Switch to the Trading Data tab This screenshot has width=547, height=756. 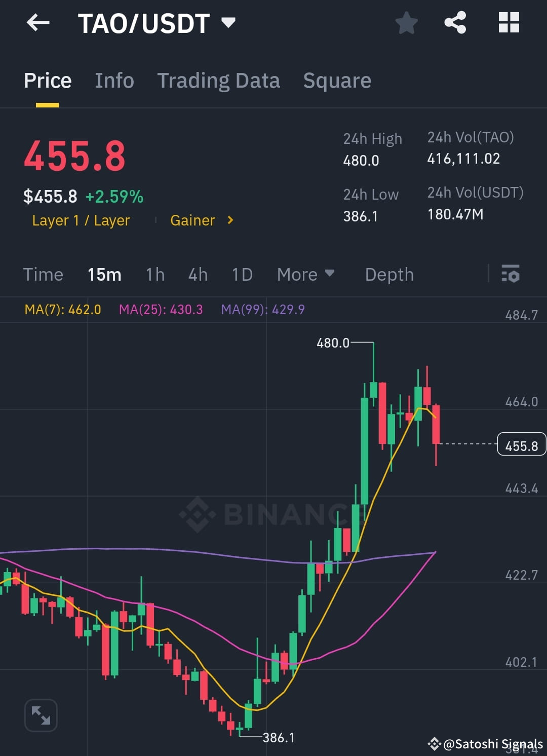click(x=219, y=80)
